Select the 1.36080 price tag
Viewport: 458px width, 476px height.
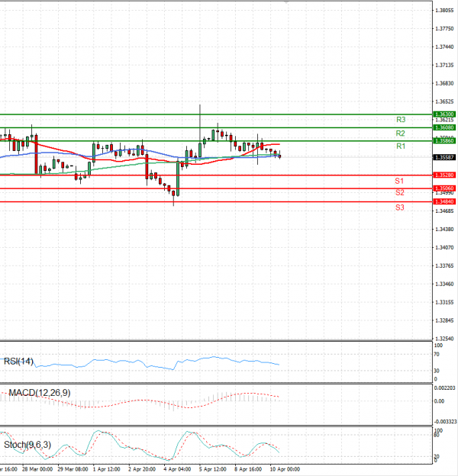point(444,127)
